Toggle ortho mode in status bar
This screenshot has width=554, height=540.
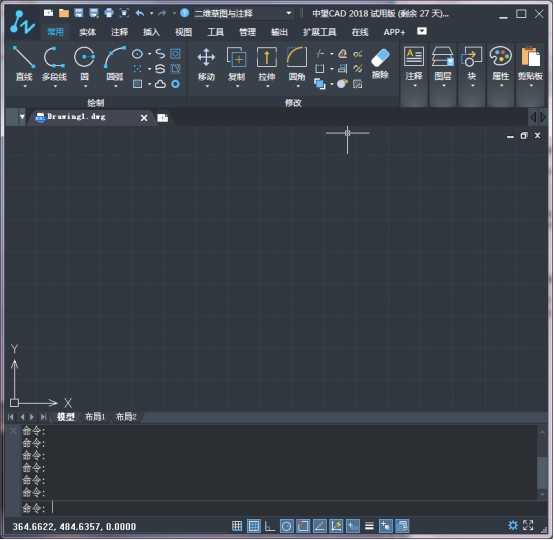(270, 526)
